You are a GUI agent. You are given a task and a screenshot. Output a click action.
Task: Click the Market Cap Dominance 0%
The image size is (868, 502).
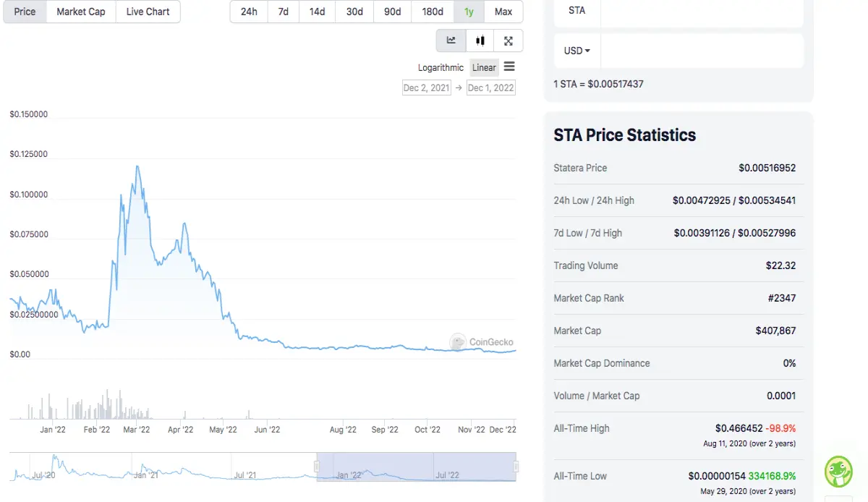(789, 363)
